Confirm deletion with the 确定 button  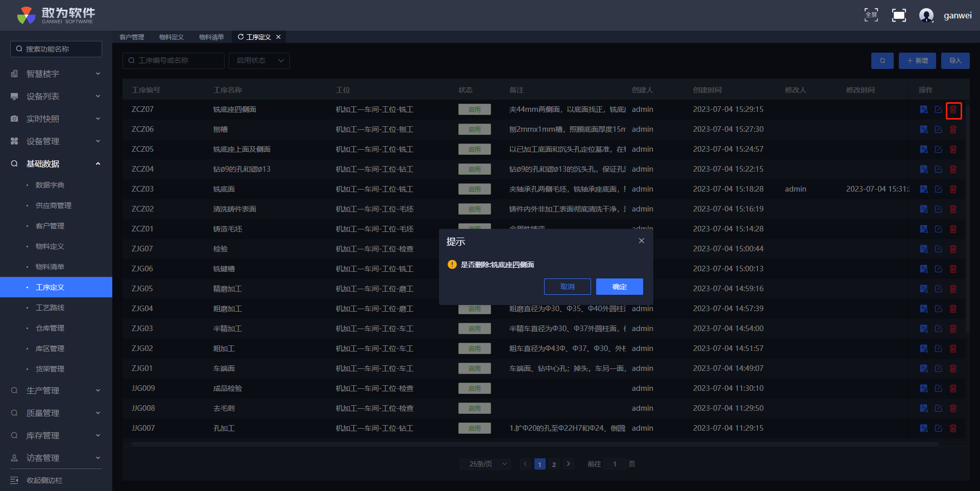(619, 287)
